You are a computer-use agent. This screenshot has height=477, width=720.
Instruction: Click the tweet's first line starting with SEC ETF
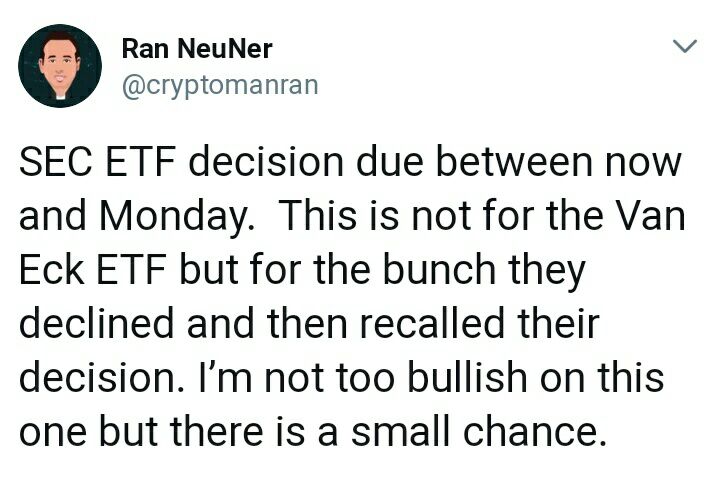click(x=350, y=161)
